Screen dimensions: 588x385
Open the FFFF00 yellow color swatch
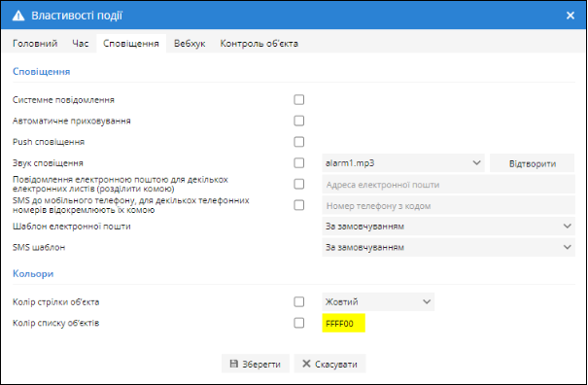point(343,323)
